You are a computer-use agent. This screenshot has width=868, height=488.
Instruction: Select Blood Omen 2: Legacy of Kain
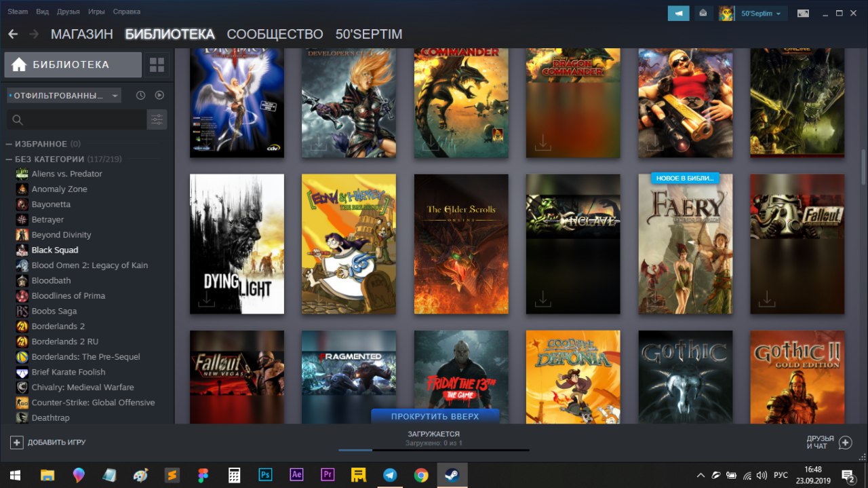90,265
